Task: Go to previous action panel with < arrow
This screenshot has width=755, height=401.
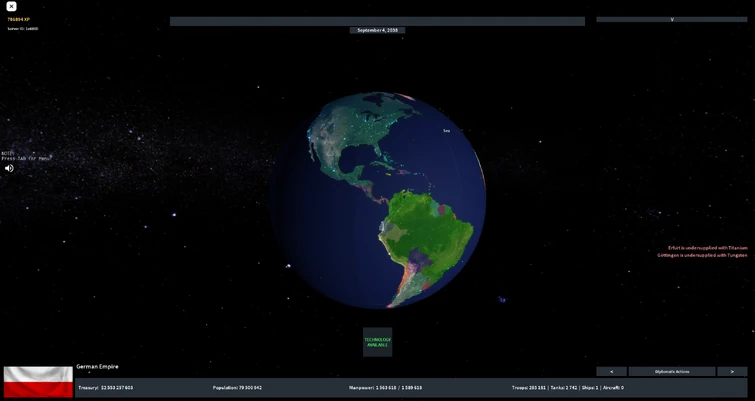Action: point(612,372)
